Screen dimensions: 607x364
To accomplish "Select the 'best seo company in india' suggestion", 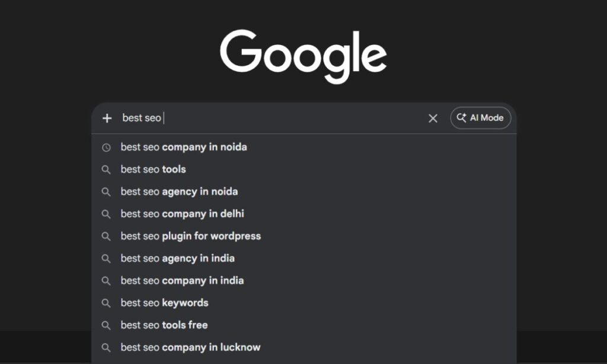I will coord(181,280).
